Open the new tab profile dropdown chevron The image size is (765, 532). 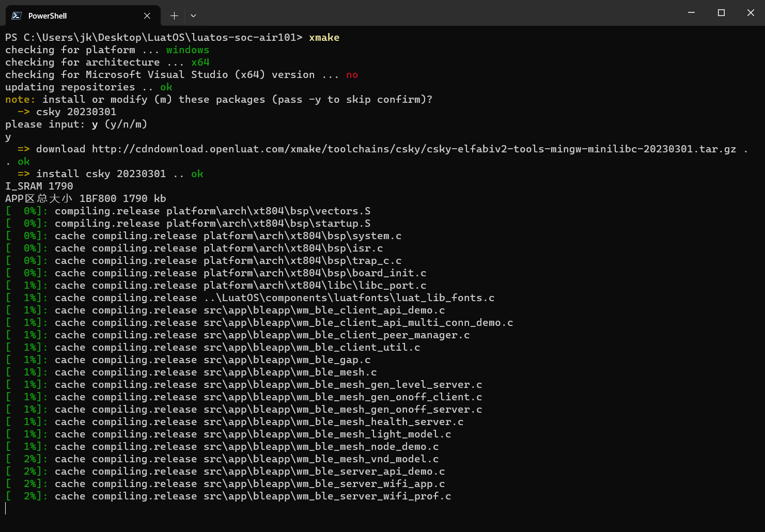pos(193,16)
